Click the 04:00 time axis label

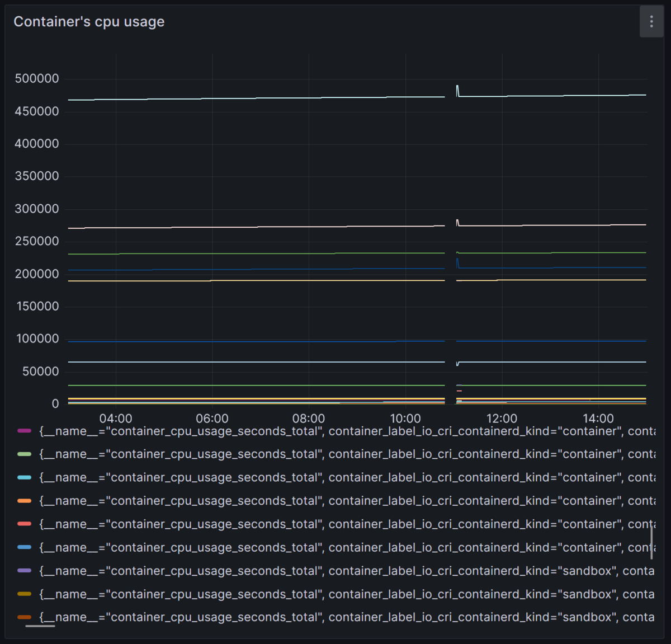coord(116,419)
